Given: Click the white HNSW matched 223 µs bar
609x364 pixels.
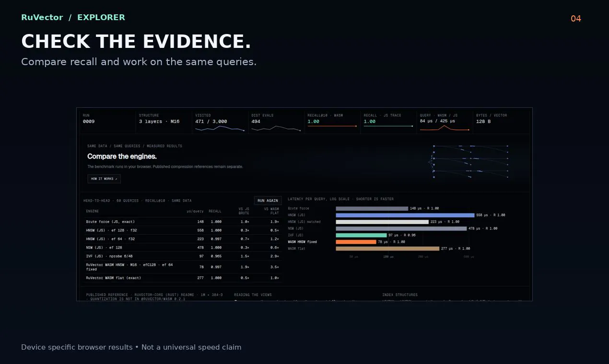Looking at the screenshot, I should click(x=382, y=222).
